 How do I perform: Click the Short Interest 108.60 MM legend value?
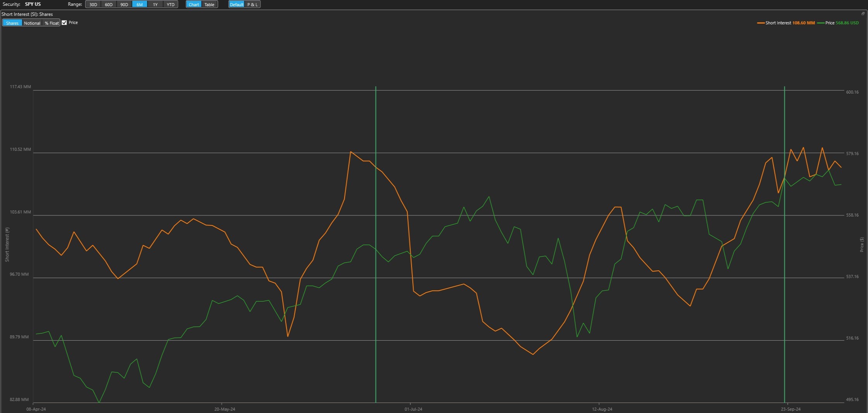tap(804, 23)
